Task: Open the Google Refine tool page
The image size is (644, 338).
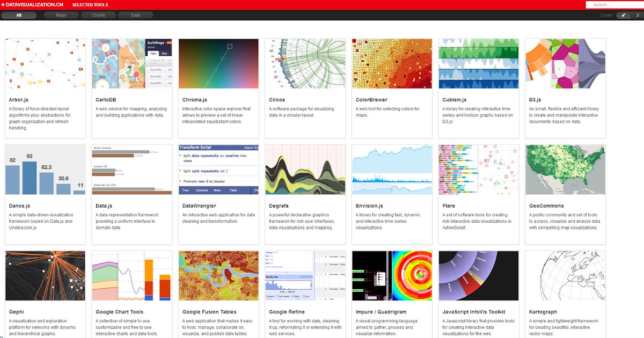Action: (288, 311)
